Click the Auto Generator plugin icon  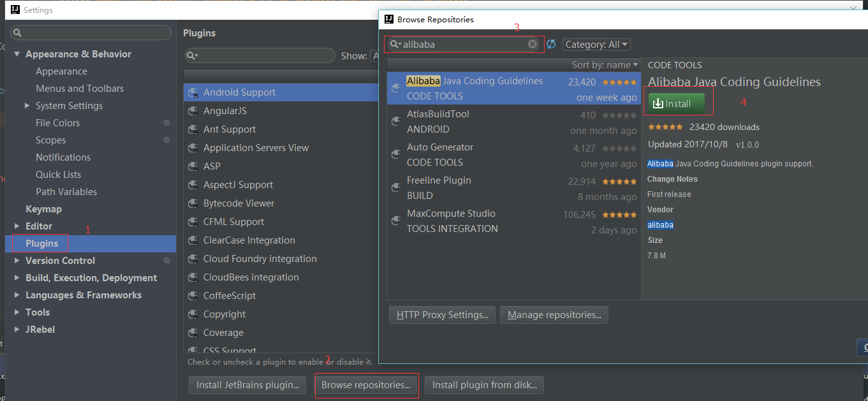point(396,155)
